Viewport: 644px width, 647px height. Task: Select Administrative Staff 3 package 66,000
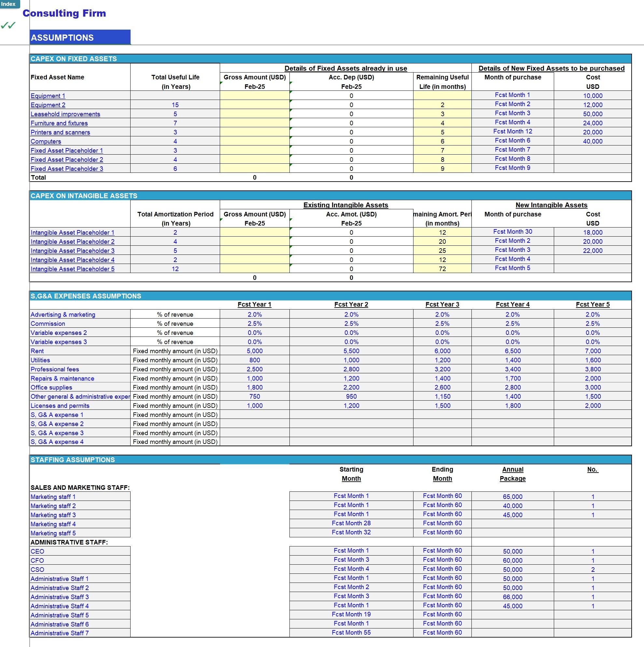tap(513, 597)
